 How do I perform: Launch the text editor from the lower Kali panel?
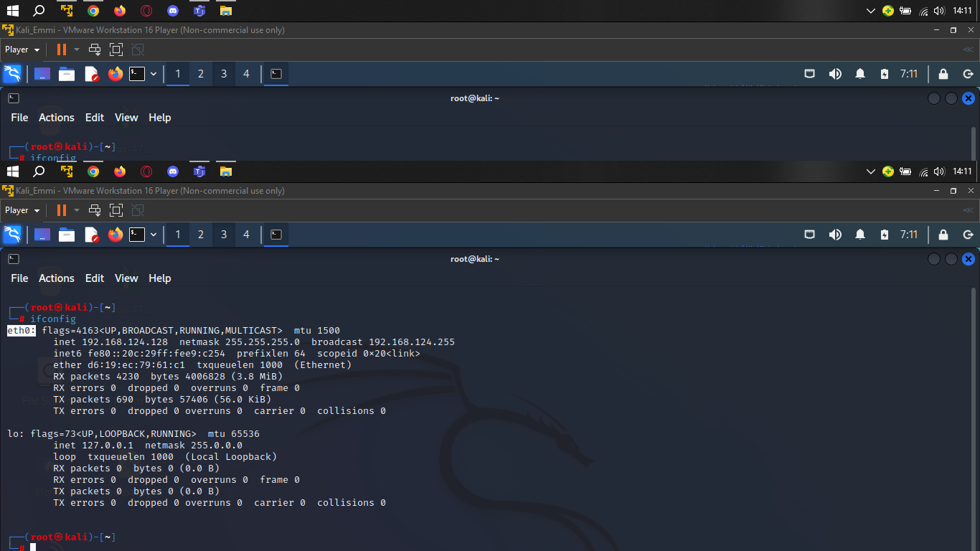pyautogui.click(x=91, y=235)
